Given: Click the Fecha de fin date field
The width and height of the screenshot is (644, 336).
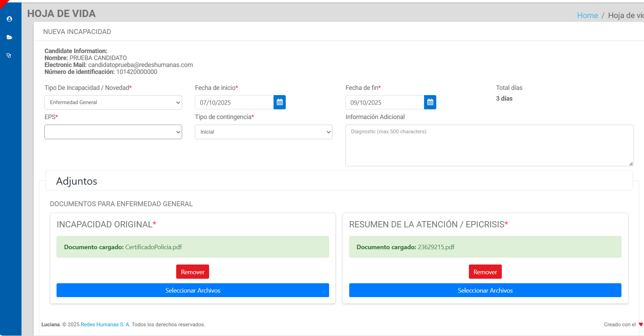Looking at the screenshot, I should 385,102.
